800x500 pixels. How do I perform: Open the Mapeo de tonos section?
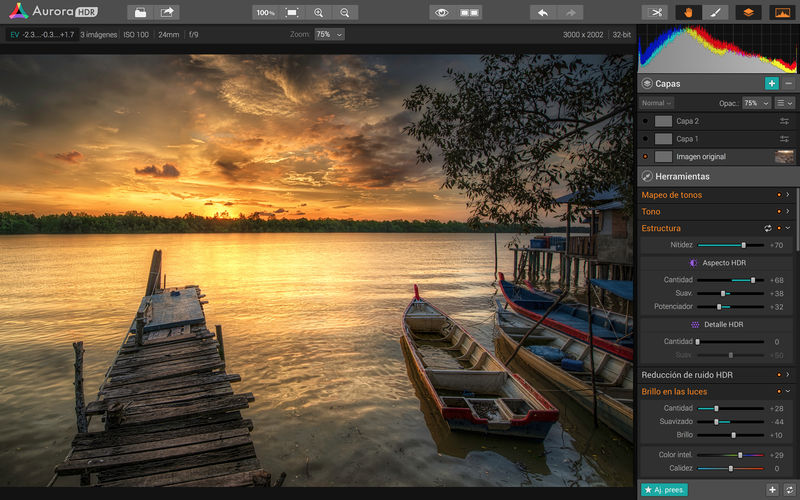click(671, 195)
